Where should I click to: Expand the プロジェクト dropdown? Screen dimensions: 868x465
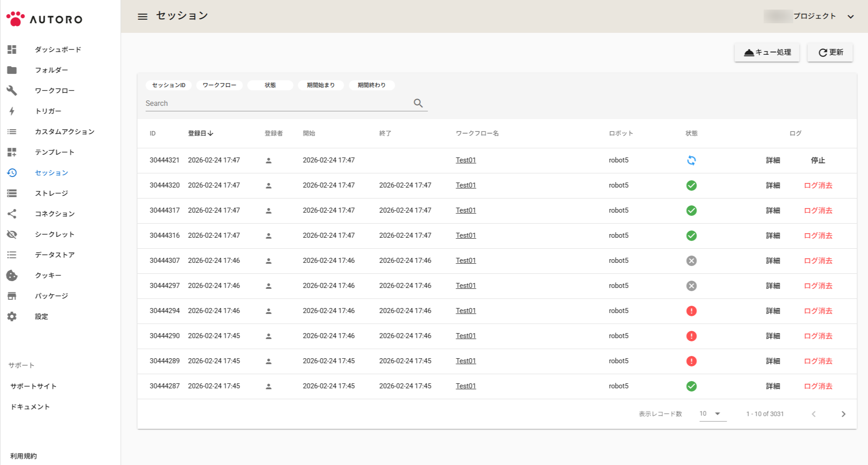pyautogui.click(x=850, y=16)
